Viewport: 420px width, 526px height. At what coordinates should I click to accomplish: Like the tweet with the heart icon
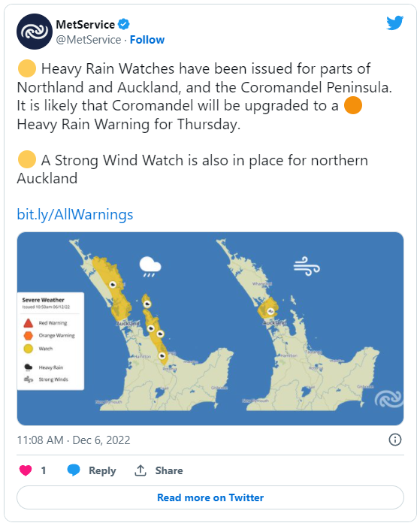pos(26,470)
